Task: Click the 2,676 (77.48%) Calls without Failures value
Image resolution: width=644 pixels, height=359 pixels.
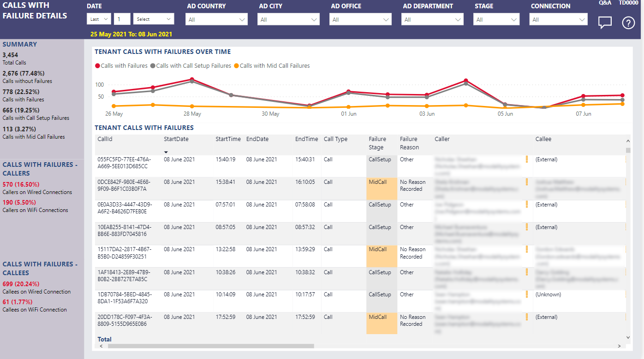Action: pos(24,73)
